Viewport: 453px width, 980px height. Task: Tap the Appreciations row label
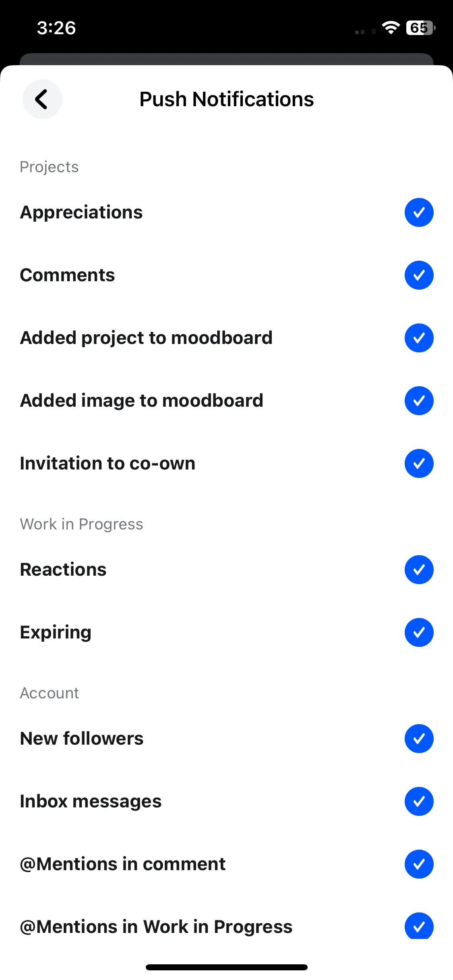(81, 212)
